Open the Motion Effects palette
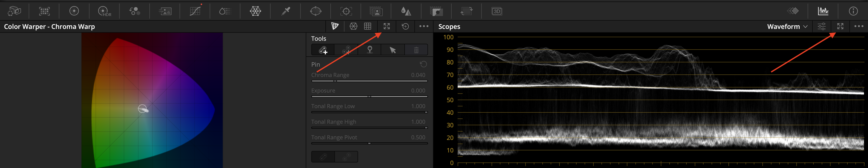 pos(165,12)
